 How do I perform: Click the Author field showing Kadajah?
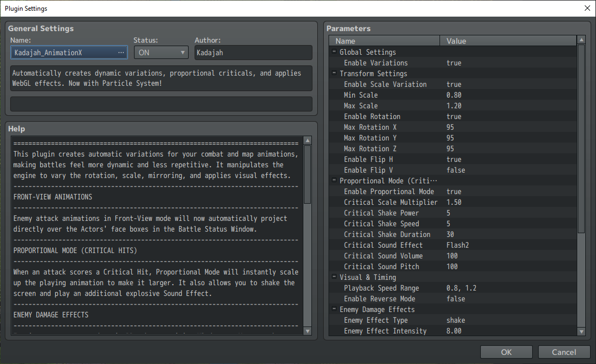click(x=253, y=53)
